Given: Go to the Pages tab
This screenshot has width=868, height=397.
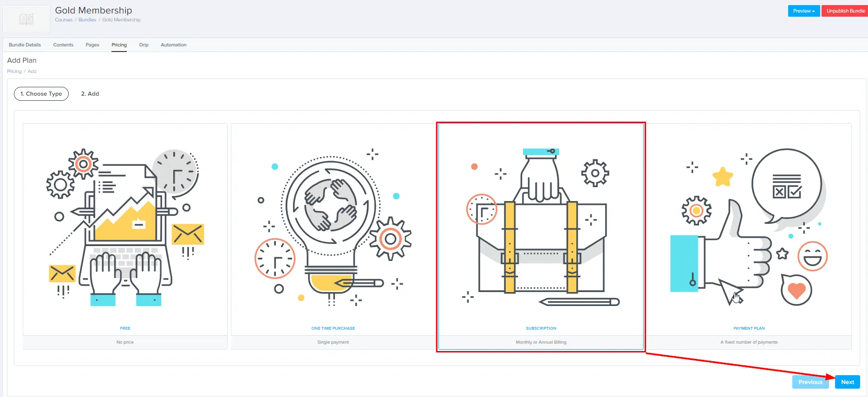Looking at the screenshot, I should tap(92, 45).
